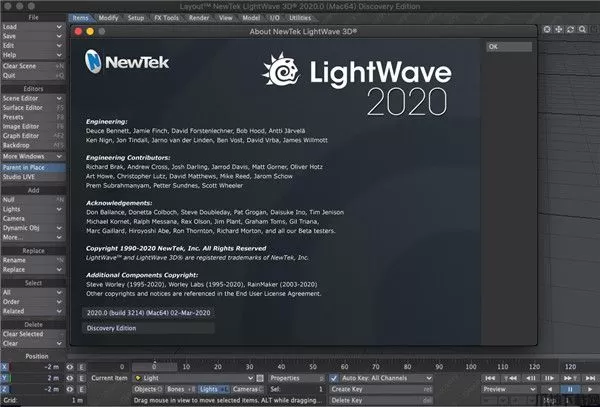Image resolution: width=600 pixels, height=407 pixels.
Task: Click the go-to-first-frame playback icon
Action: [x=490, y=378]
